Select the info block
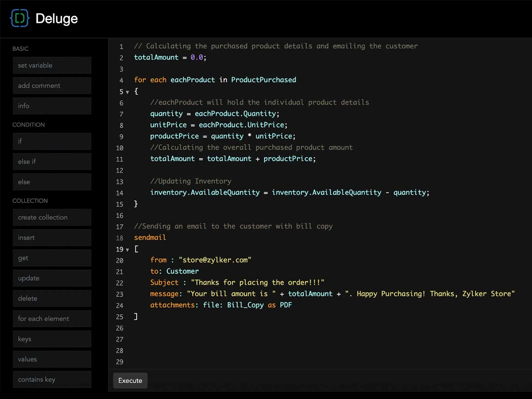The height and width of the screenshot is (399, 532). [52, 106]
